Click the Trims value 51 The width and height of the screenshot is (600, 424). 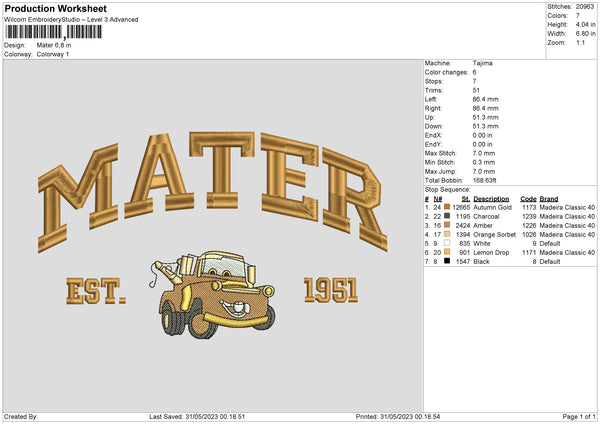click(476, 90)
